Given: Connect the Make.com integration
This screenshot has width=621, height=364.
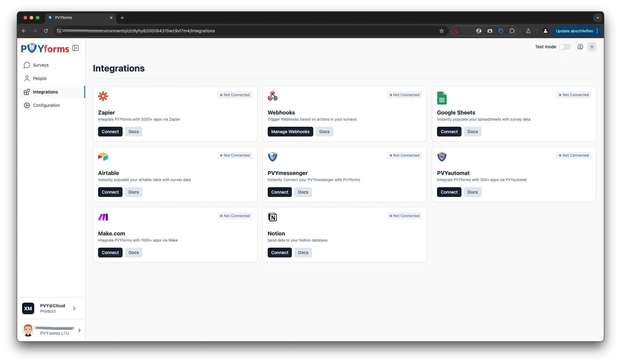Looking at the screenshot, I should (110, 253).
